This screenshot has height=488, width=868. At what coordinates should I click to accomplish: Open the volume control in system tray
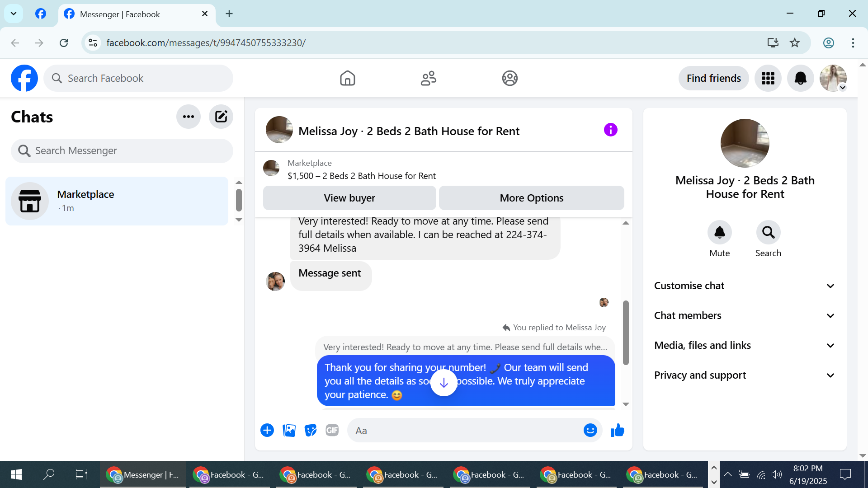click(777, 474)
